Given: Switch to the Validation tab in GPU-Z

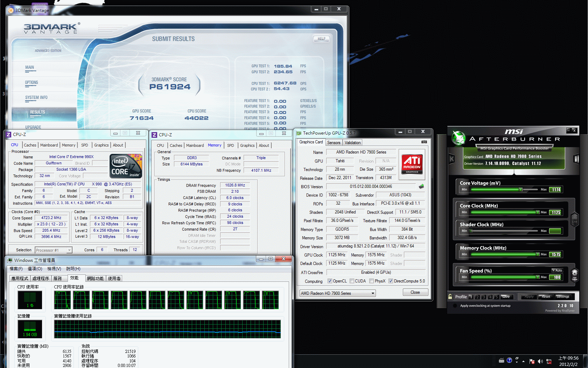Looking at the screenshot, I should 352,143.
